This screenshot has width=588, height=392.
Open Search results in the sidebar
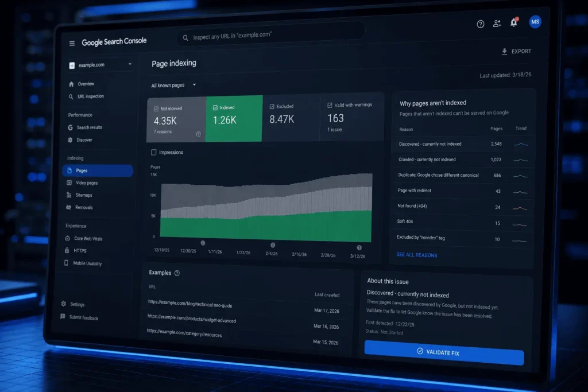click(89, 128)
